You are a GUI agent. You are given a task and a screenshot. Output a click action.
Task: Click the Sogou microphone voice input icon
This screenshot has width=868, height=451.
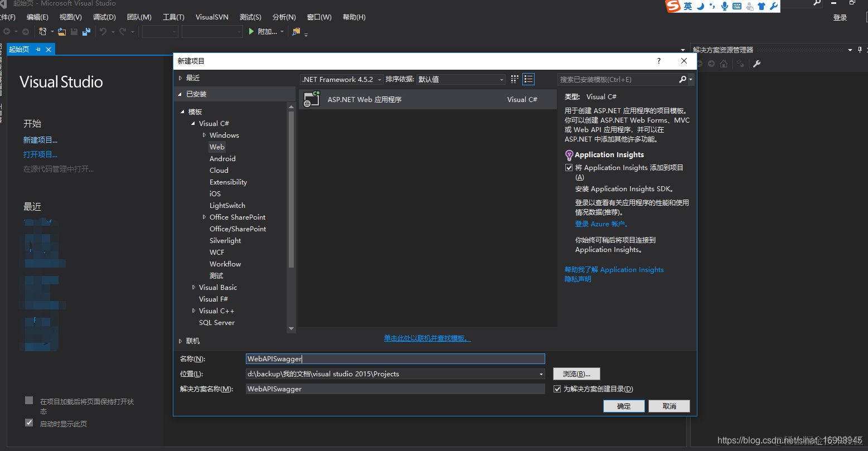point(725,6)
